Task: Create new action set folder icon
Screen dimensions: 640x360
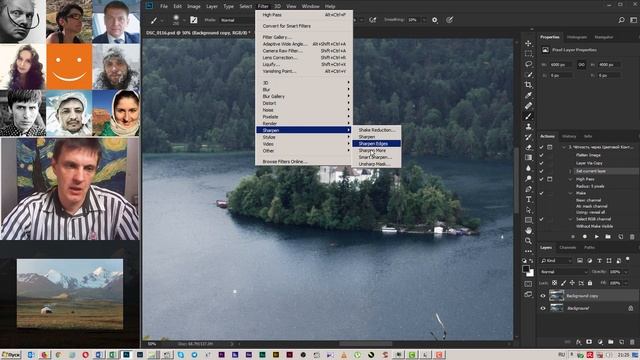Action: pos(608,237)
